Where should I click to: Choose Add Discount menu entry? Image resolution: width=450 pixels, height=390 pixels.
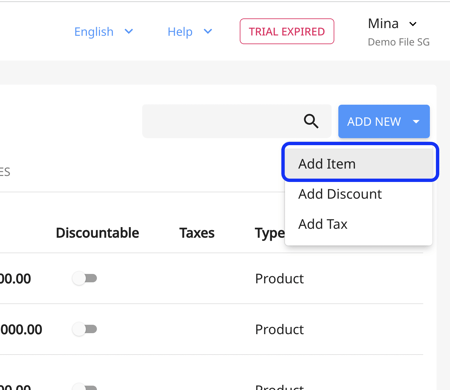(359, 194)
